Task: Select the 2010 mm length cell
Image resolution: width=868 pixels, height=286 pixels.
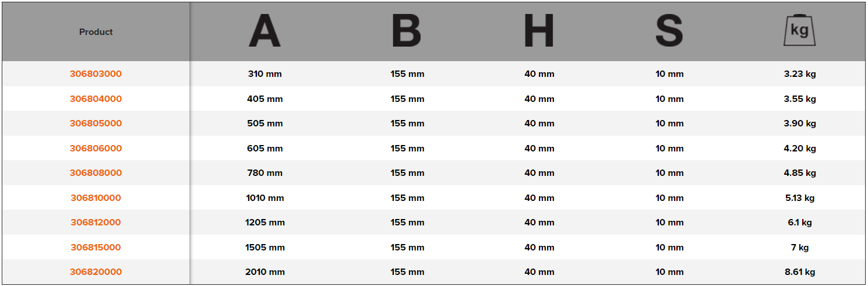Action: coord(264,272)
